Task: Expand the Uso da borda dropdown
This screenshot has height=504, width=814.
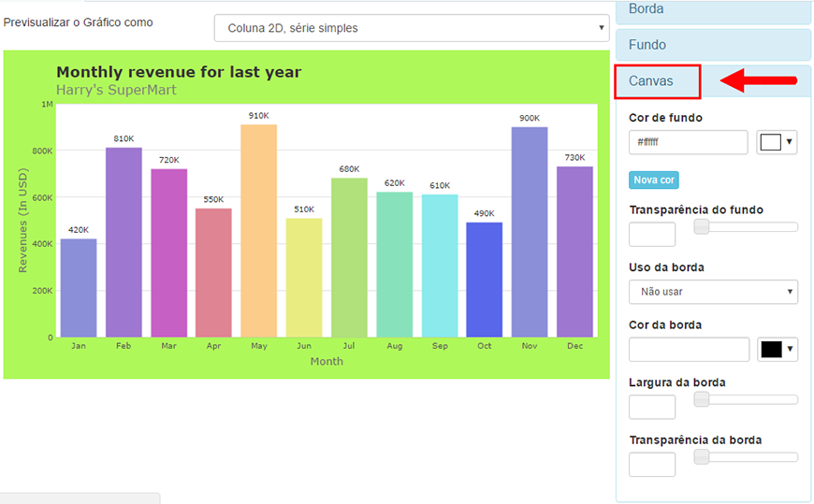Action: click(713, 292)
